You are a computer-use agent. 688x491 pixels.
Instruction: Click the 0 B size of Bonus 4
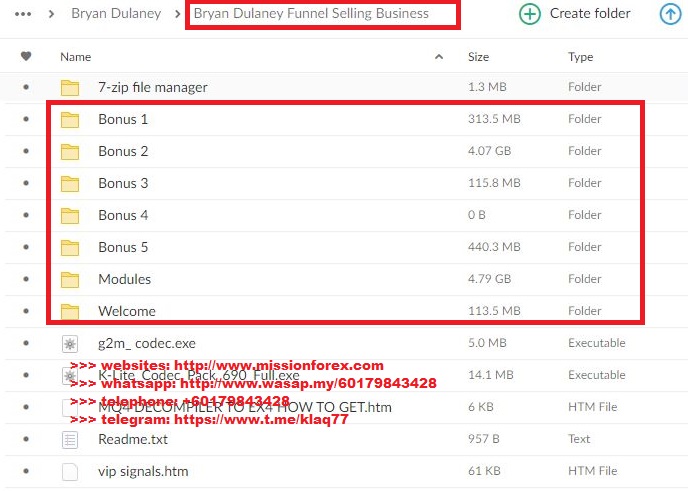477,215
